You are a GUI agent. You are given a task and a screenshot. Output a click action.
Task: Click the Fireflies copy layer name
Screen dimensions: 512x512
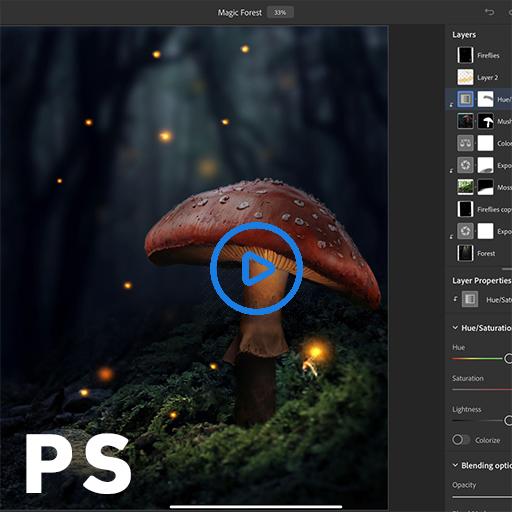point(494,209)
